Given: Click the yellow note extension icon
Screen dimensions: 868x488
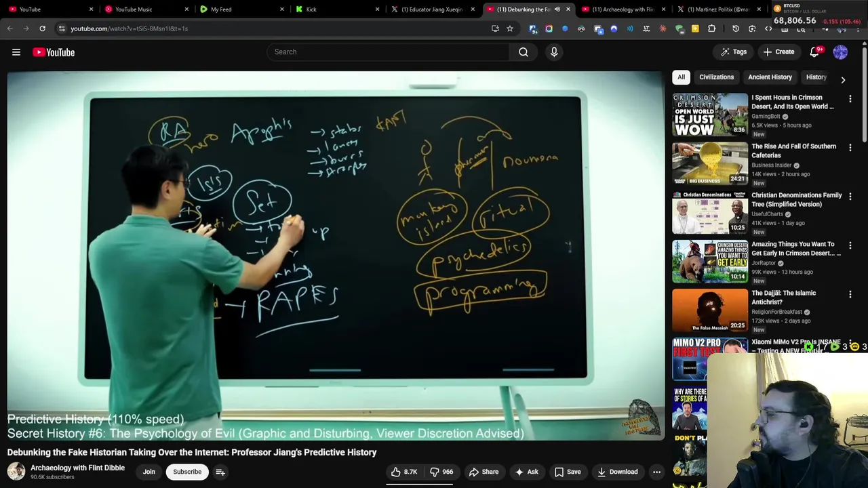Looking at the screenshot, I should point(695,28).
